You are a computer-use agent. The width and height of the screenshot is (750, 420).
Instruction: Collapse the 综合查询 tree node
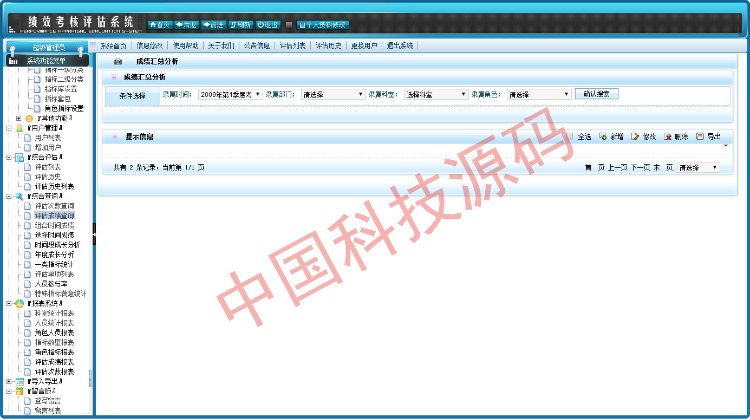(9, 197)
